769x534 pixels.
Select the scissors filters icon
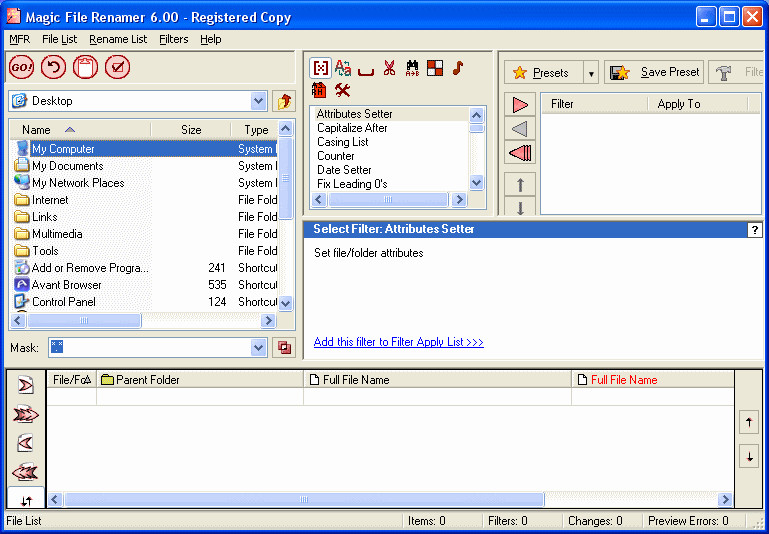pos(389,68)
